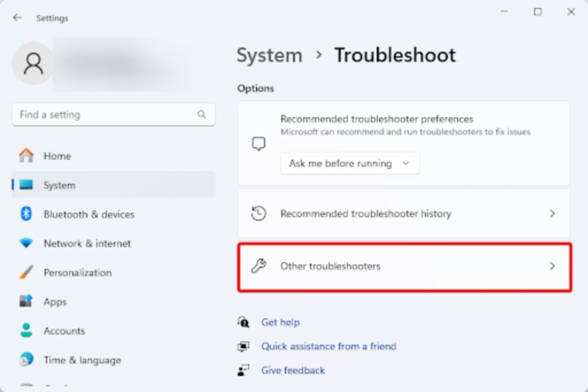Click the Give feedback link
The height and width of the screenshot is (392, 588).
[293, 371]
